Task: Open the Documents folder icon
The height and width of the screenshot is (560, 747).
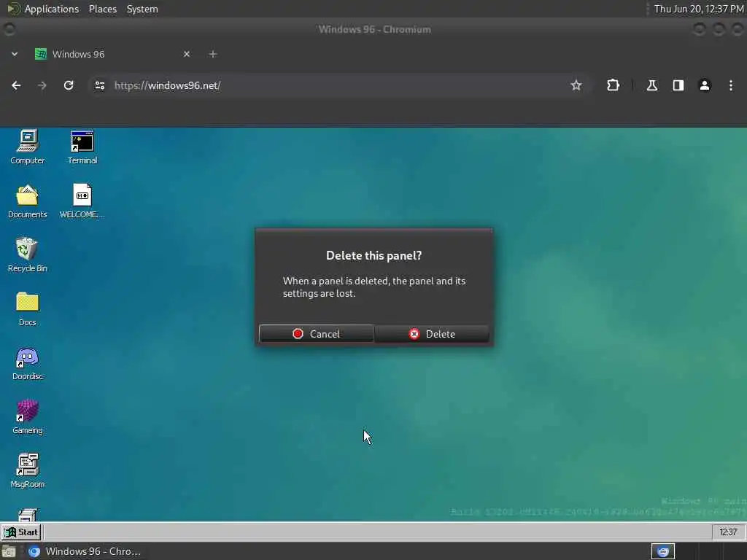Action: click(28, 201)
